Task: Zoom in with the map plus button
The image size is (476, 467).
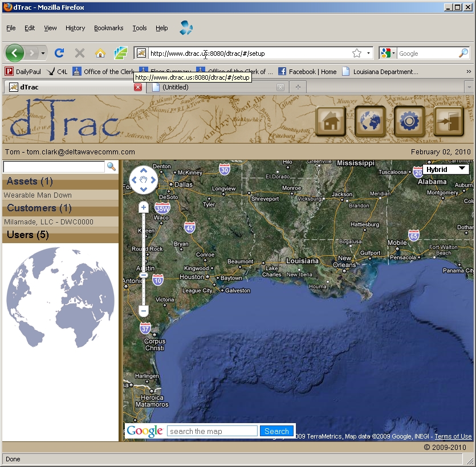Action: [144, 208]
